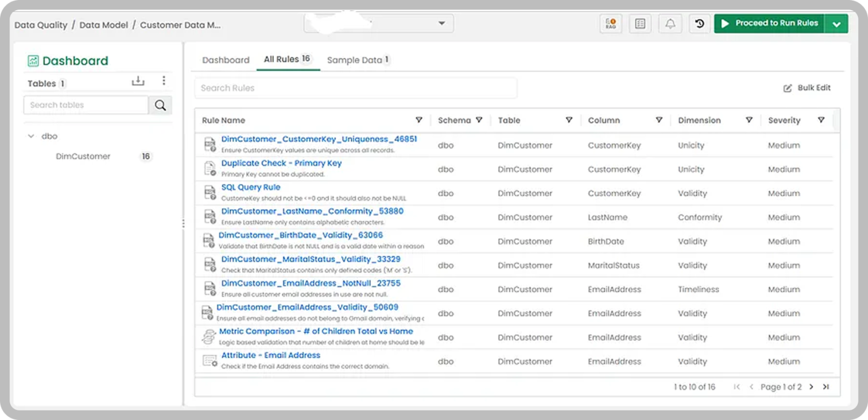
Task: Open DimCustomer_MaritalStatus_Validity_33329 rule
Action: pos(311,259)
